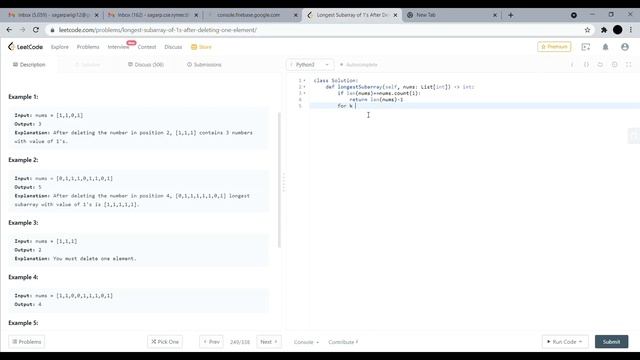
Task: Open the LeetCode user account icon
Action: (x=625, y=47)
